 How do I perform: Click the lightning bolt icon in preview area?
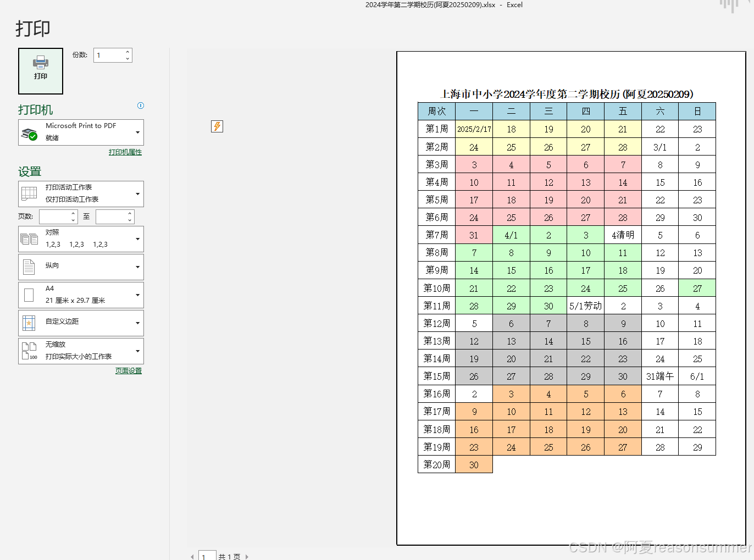[217, 126]
